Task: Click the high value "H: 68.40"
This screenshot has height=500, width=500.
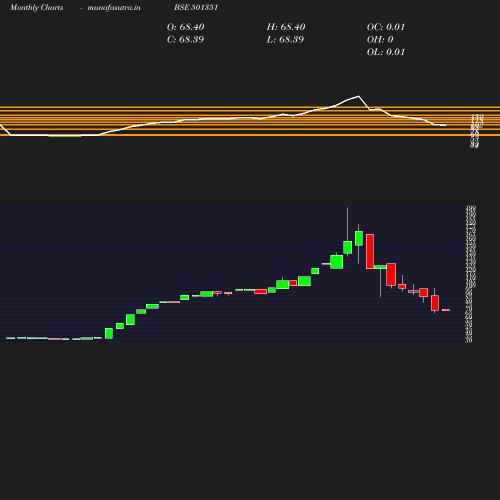Action: [286, 27]
